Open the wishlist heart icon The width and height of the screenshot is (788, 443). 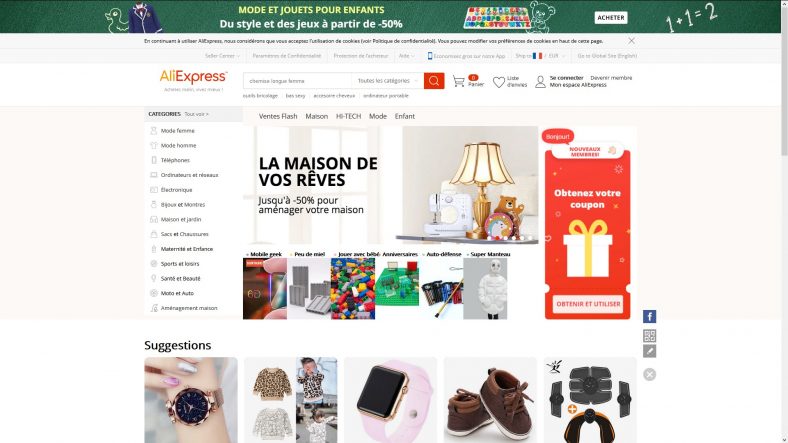coord(499,82)
